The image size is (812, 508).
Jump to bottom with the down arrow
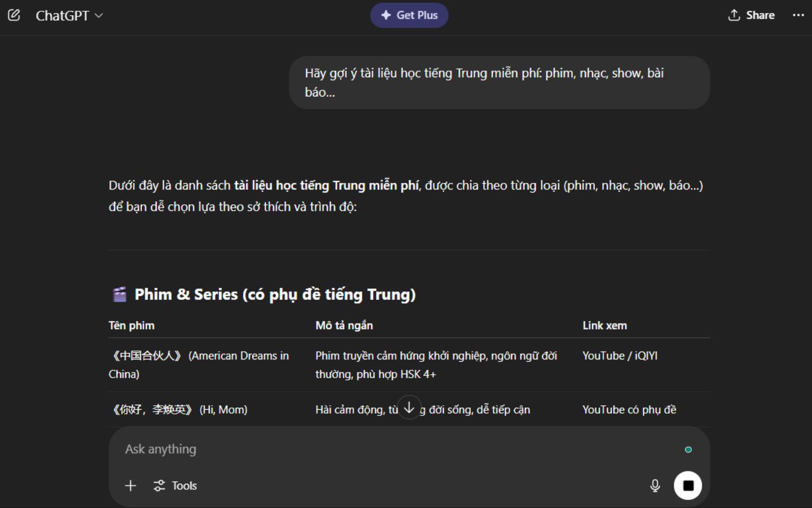tap(409, 408)
